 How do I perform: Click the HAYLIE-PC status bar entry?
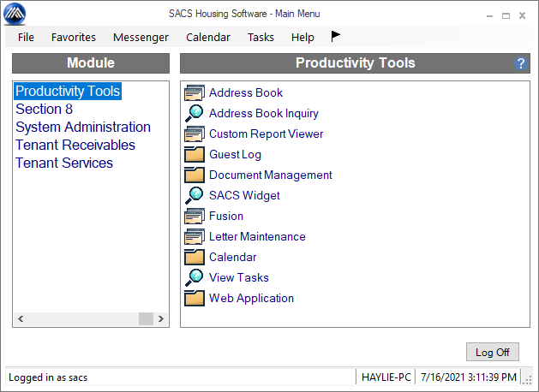tap(386, 377)
